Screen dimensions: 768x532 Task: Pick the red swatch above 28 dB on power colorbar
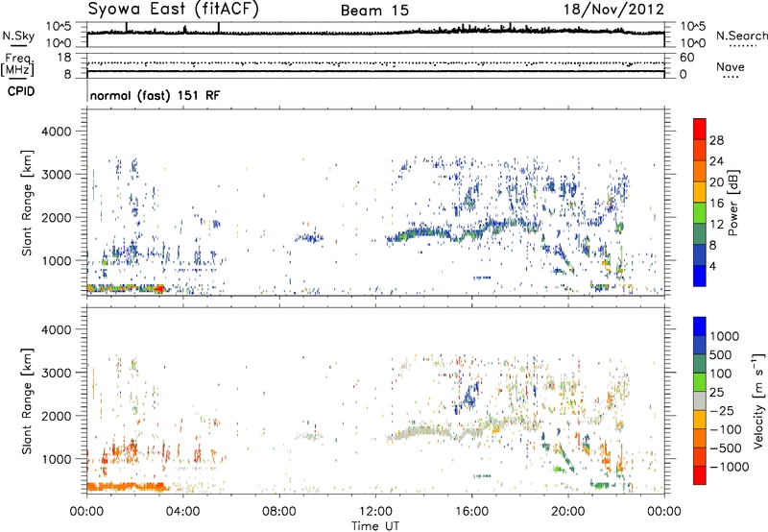[700, 130]
